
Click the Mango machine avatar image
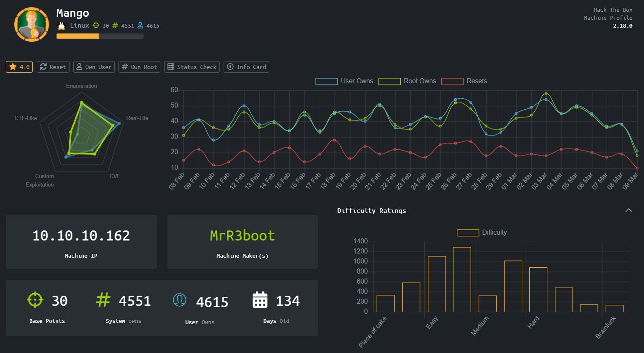pyautogui.click(x=32, y=24)
